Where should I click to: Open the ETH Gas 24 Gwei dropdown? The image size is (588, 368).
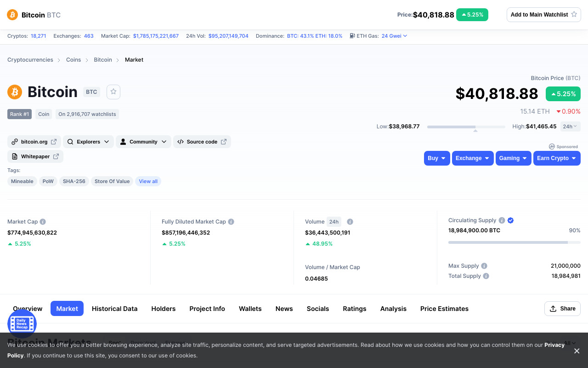point(394,36)
